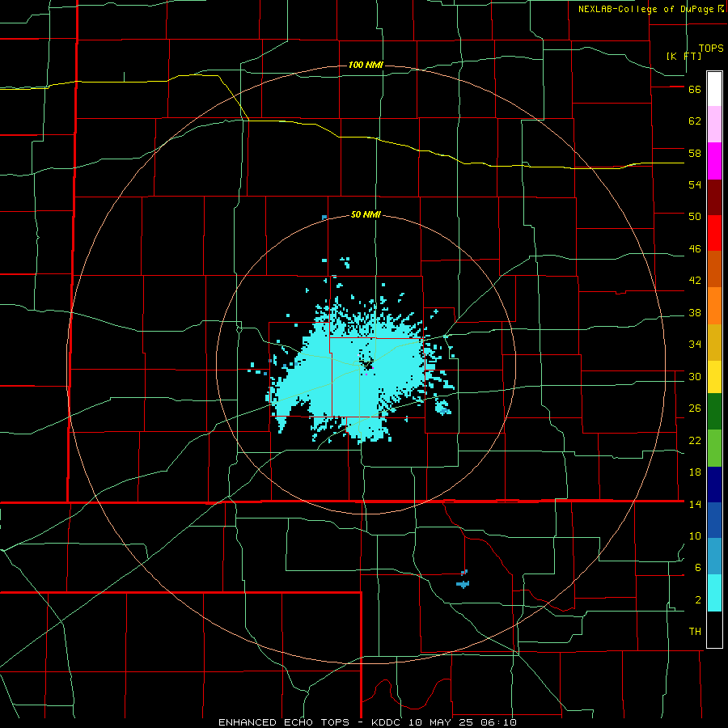Click the 38 legend value

click(x=695, y=313)
